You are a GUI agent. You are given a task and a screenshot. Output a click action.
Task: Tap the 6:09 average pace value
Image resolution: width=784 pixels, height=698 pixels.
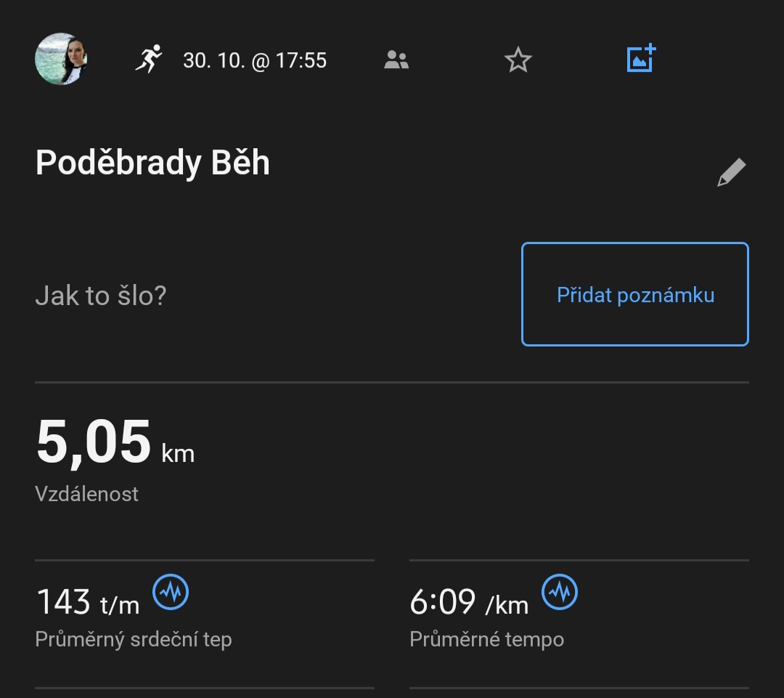click(x=443, y=602)
